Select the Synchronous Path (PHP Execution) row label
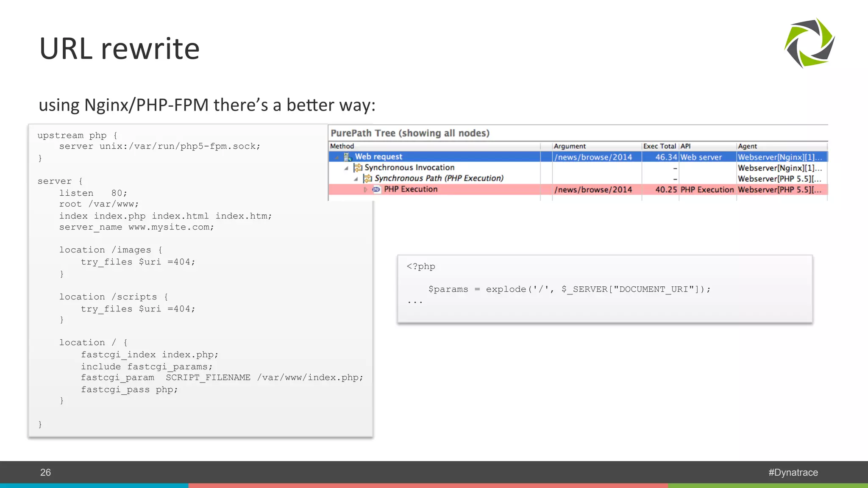The height and width of the screenshot is (488, 868). (439, 178)
